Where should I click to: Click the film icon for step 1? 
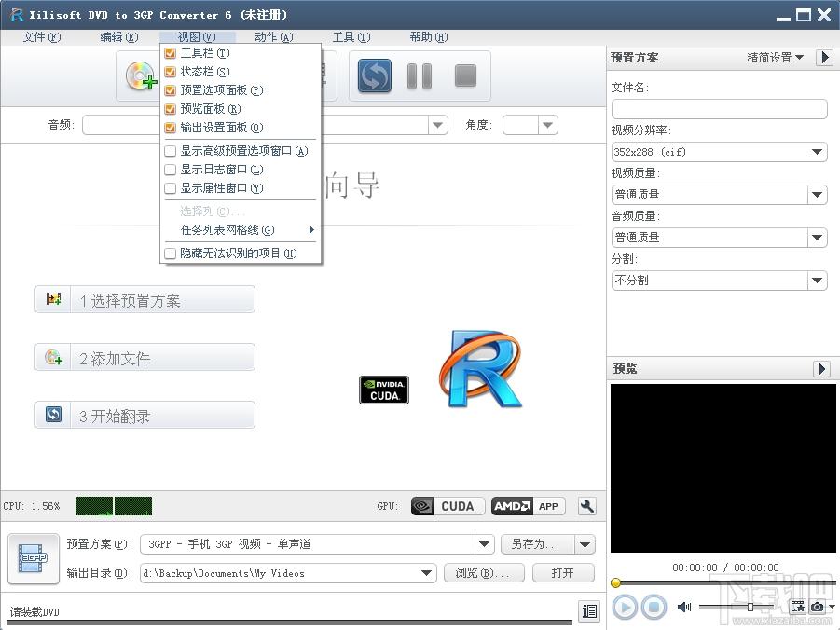[53, 299]
